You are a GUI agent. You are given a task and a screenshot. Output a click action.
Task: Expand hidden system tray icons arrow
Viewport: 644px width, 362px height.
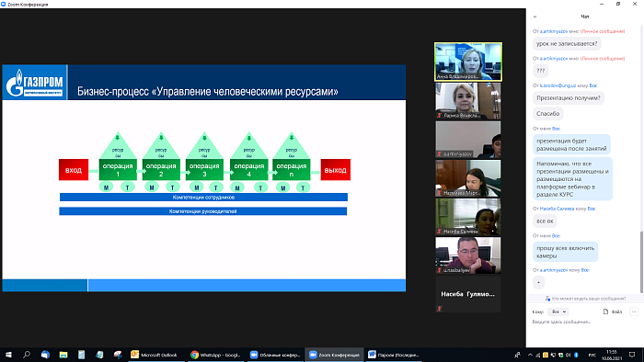pos(530,355)
